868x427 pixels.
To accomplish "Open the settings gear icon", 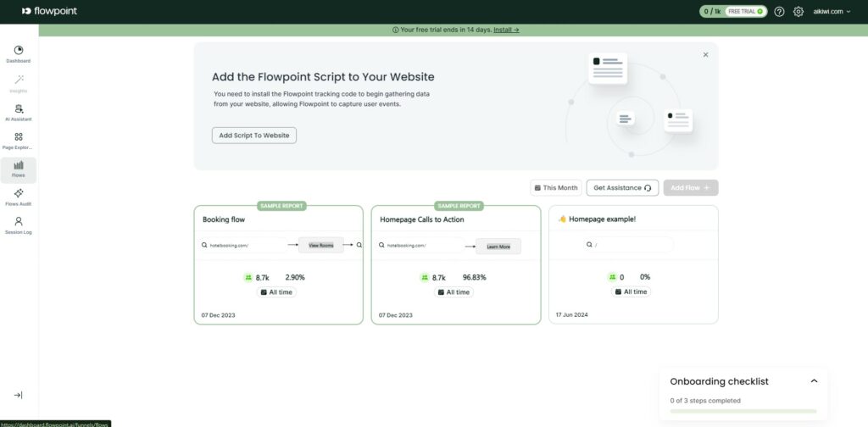I will [798, 12].
